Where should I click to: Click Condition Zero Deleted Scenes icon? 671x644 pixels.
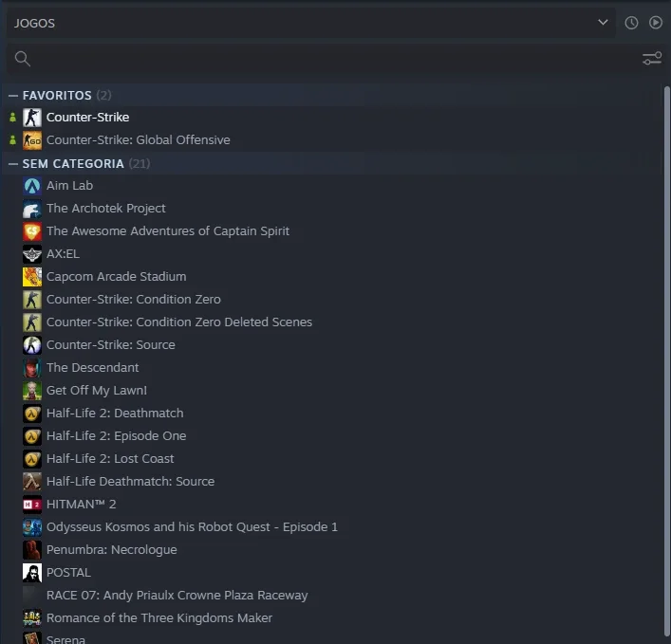[x=32, y=322]
